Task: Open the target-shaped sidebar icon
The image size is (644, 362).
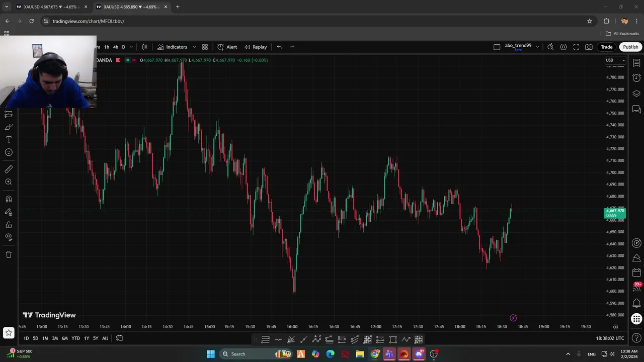Action: point(636,243)
